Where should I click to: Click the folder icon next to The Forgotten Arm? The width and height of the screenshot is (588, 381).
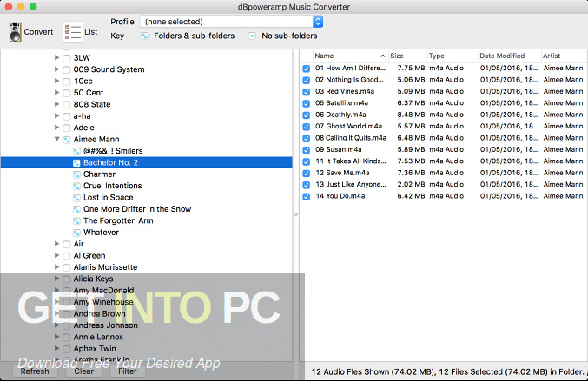point(76,220)
